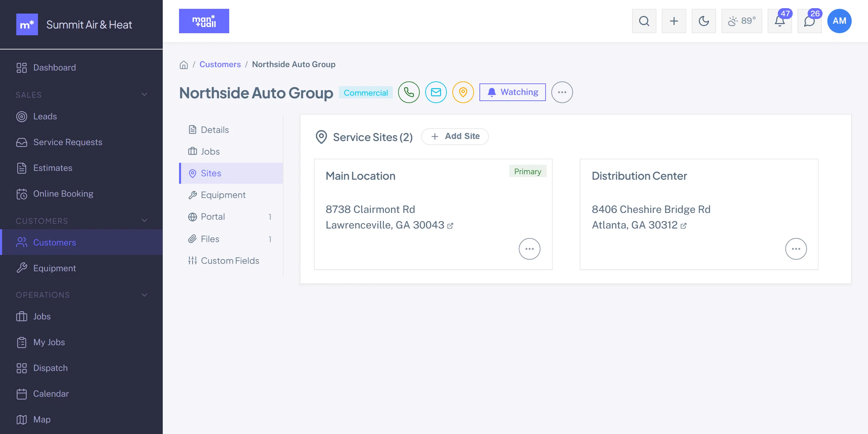Open more actions menu beside Watching
The width and height of the screenshot is (868, 434).
tap(562, 92)
